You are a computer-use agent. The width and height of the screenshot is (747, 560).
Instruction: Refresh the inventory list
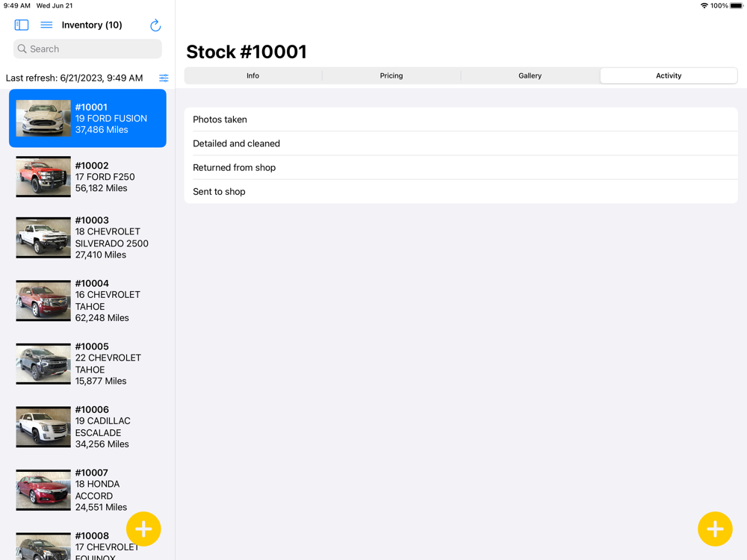pos(155,25)
